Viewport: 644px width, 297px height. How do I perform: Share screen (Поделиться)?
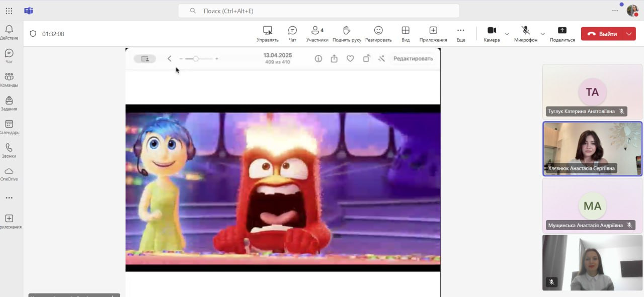[x=562, y=34]
